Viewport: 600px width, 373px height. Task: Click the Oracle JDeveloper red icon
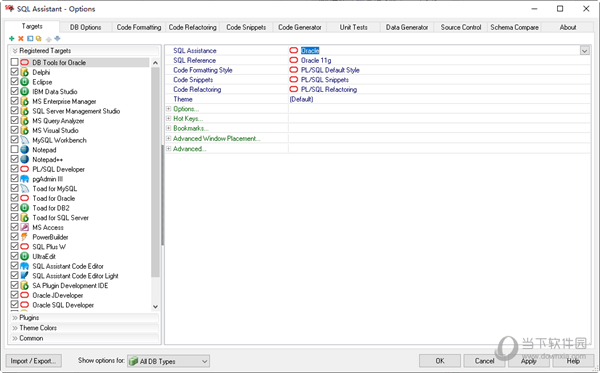click(24, 295)
